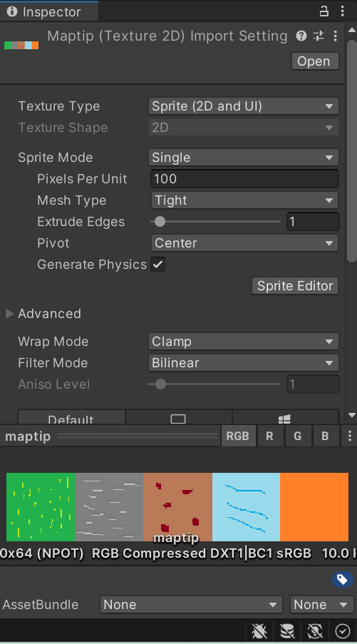Image resolution: width=357 pixels, height=644 pixels.
Task: Click the cache server database status icon
Action: (287, 631)
